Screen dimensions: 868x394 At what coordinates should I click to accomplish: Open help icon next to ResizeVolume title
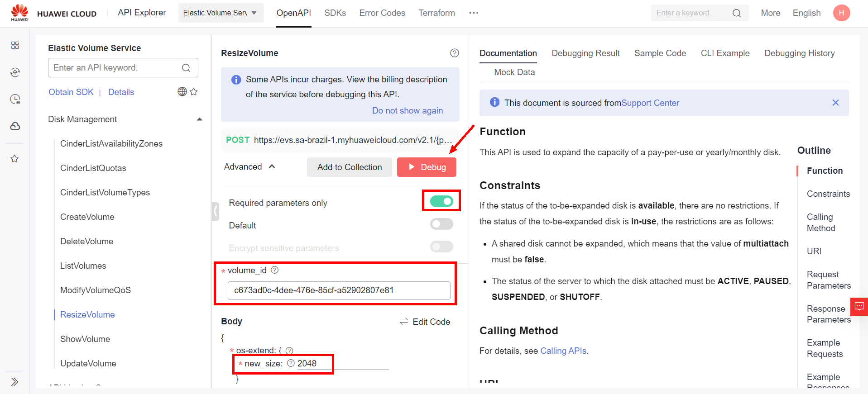pyautogui.click(x=454, y=53)
